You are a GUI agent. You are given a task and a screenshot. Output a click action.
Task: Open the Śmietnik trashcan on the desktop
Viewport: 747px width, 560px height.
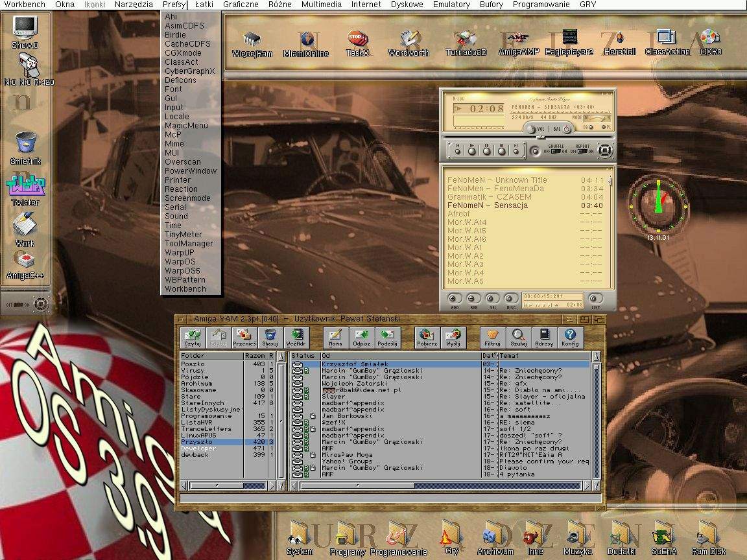(26, 148)
